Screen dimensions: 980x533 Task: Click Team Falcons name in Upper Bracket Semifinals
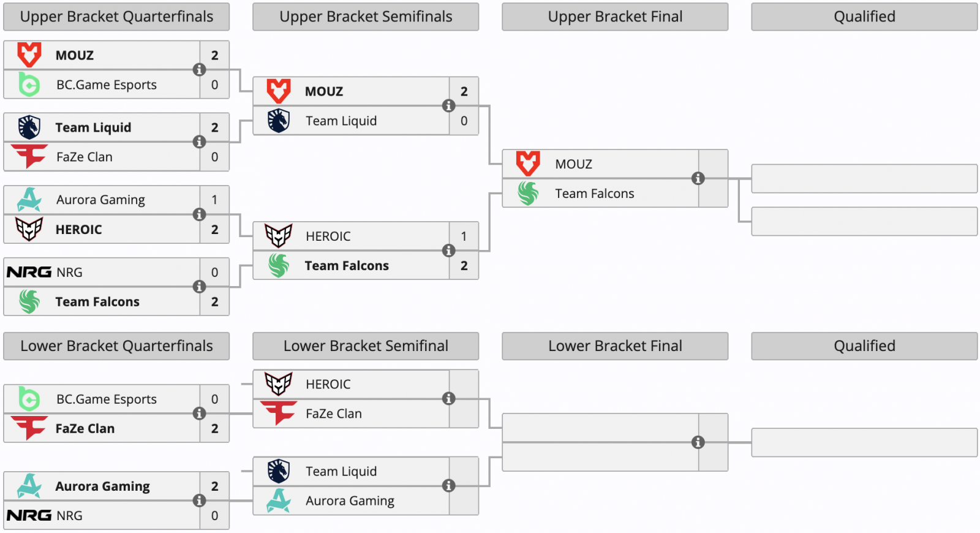point(347,266)
